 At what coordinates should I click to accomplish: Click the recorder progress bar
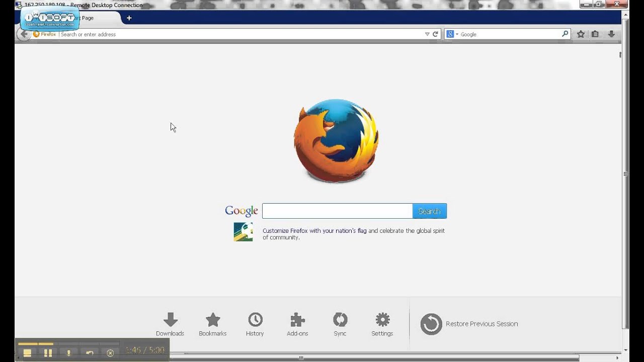point(68,344)
